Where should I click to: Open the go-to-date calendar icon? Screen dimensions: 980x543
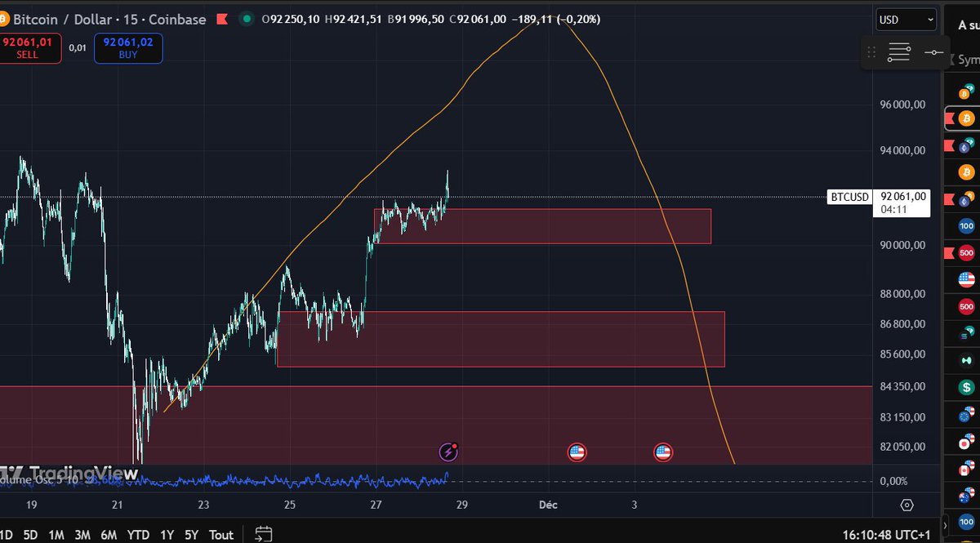[x=263, y=533]
